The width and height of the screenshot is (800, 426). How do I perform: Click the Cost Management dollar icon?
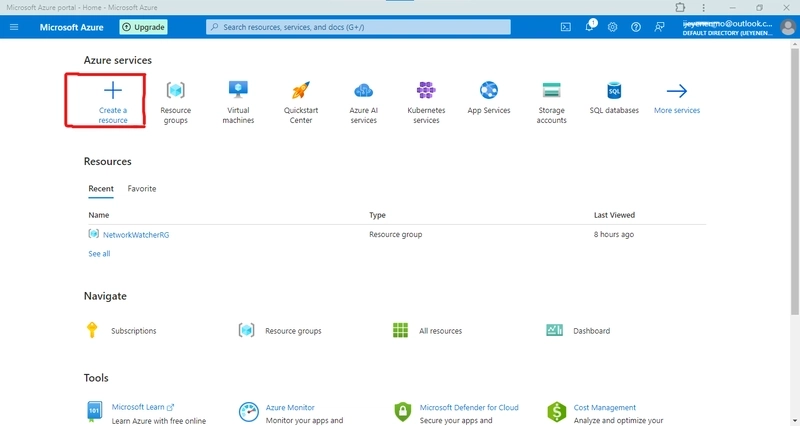pos(557,412)
